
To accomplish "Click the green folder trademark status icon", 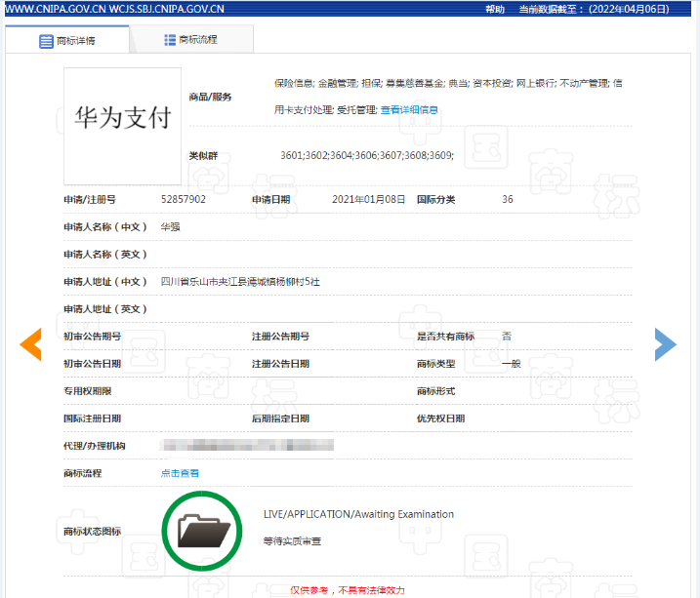I will pyautogui.click(x=202, y=531).
